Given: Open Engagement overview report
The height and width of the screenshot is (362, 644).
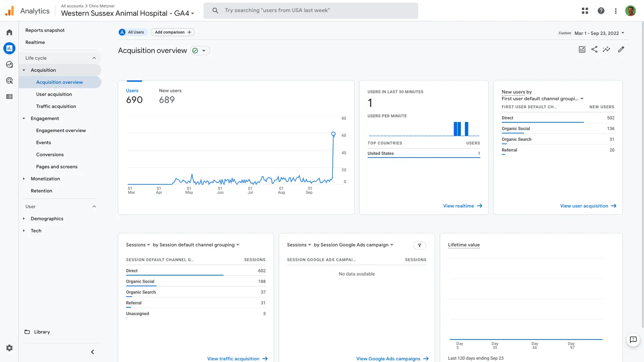Looking at the screenshot, I should 61,130.
